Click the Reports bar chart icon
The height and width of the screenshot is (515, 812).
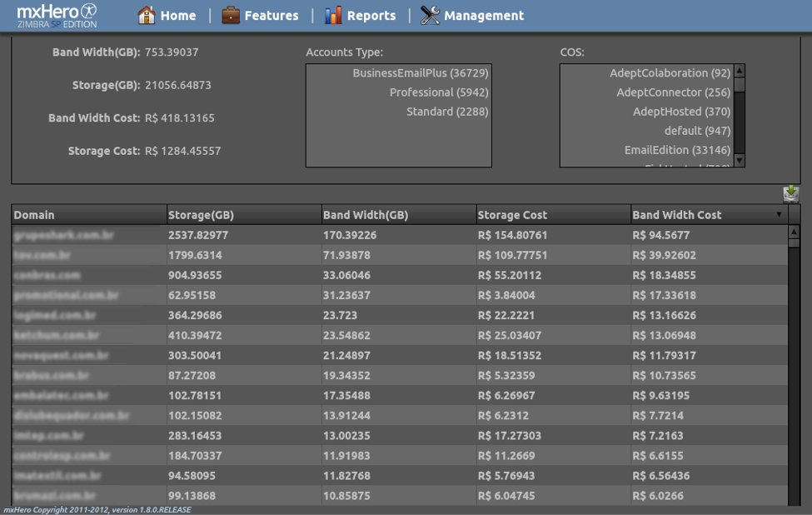pos(333,15)
